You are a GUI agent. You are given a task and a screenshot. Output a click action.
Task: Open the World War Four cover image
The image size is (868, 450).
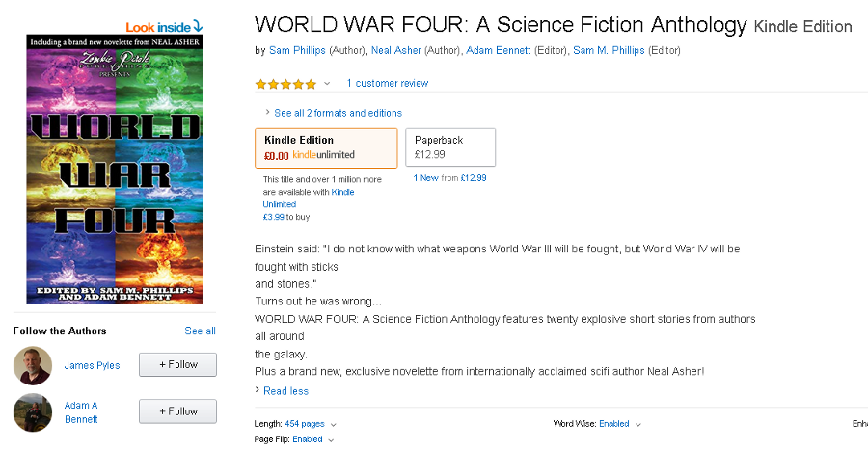pyautogui.click(x=115, y=169)
